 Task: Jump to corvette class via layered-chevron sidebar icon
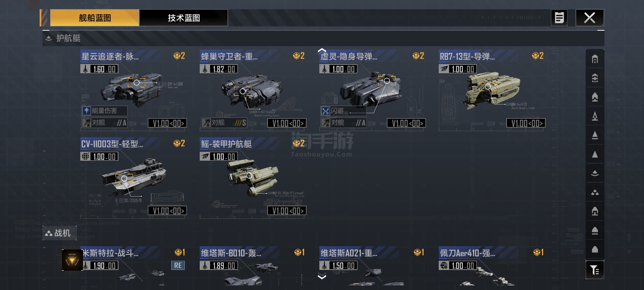tap(595, 173)
